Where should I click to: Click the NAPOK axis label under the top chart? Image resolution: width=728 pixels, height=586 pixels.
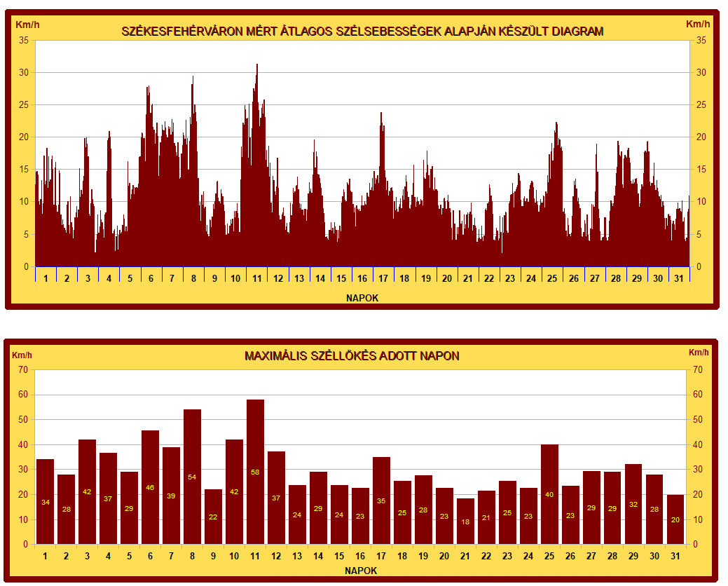point(362,298)
